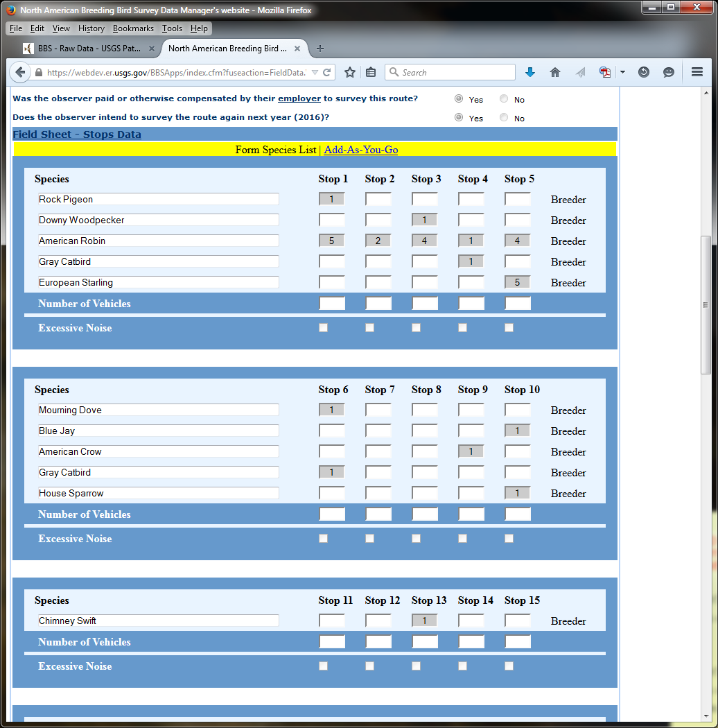This screenshot has height=728, width=718.
Task: Open the URL history dropdown arrow
Action: point(315,72)
